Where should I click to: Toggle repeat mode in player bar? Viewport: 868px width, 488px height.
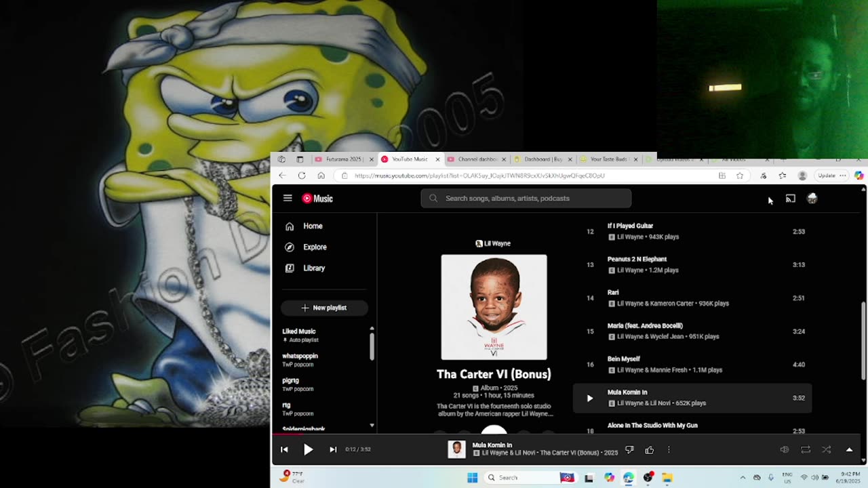[x=806, y=449]
